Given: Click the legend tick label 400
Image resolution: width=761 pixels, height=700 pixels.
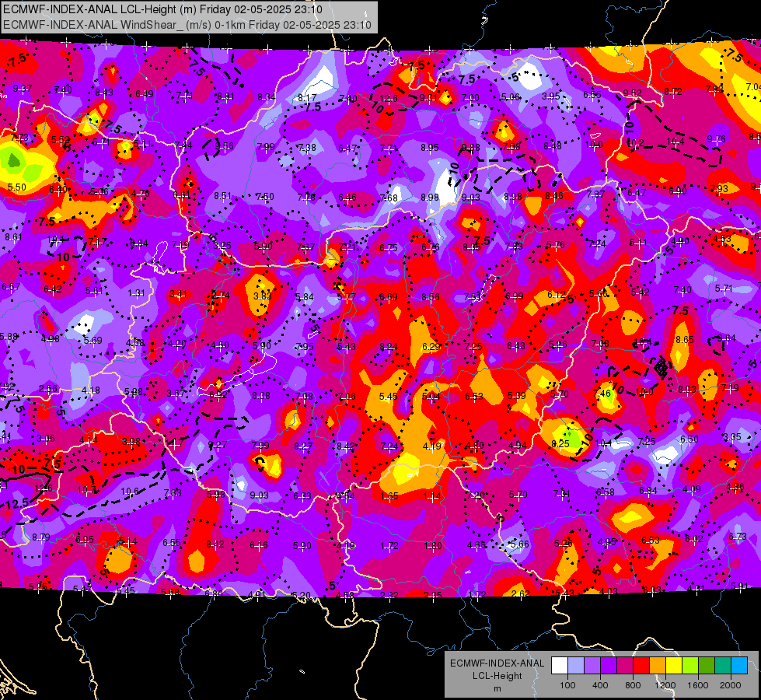Looking at the screenshot, I should coord(600,685).
